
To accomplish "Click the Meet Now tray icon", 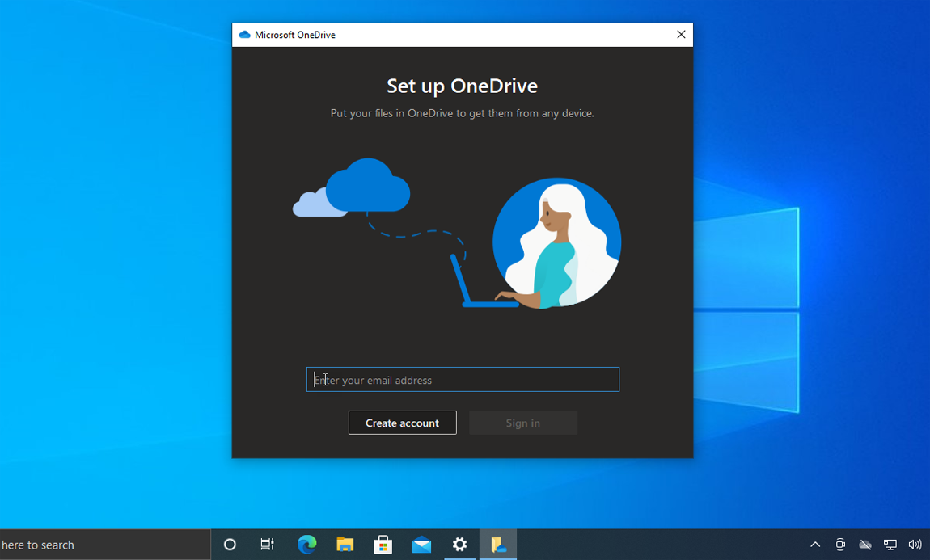I will pos(840,544).
